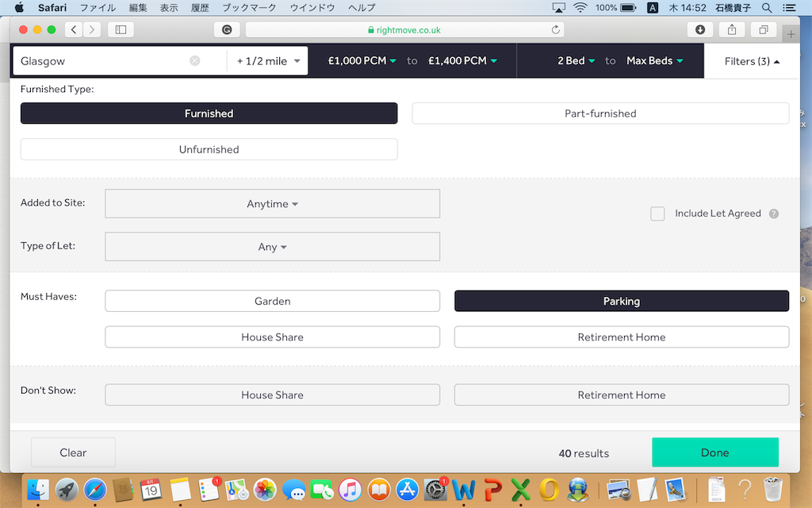Open the £1,400 PCM maximum price dropdown

click(462, 60)
